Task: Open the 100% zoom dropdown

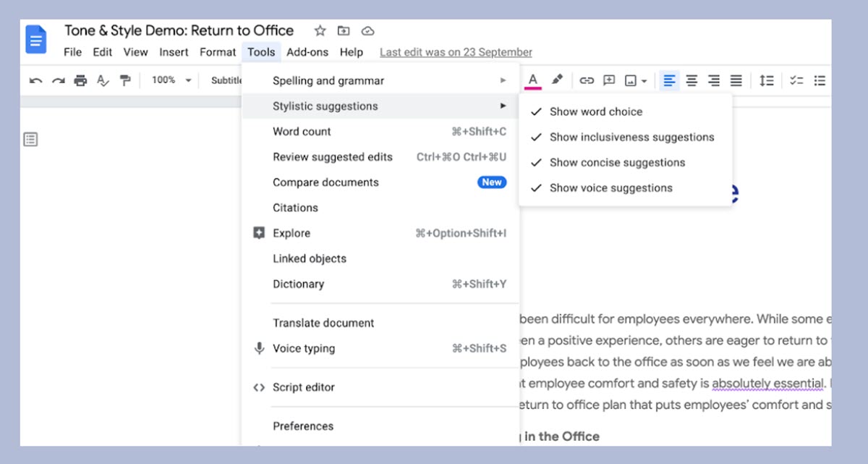Action: [171, 80]
